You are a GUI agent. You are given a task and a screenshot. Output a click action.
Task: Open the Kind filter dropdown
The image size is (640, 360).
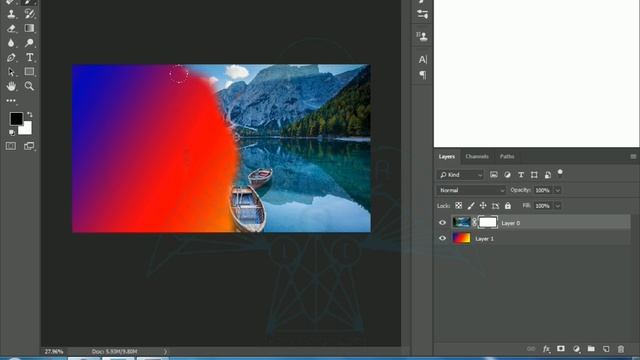(461, 175)
